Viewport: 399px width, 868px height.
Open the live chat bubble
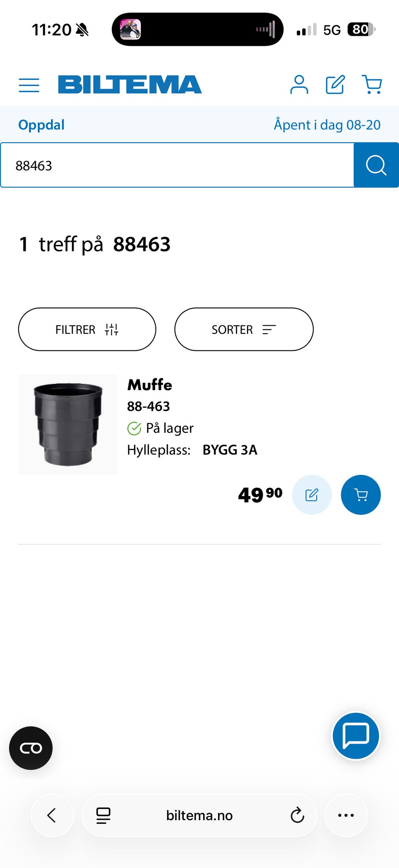click(x=356, y=736)
